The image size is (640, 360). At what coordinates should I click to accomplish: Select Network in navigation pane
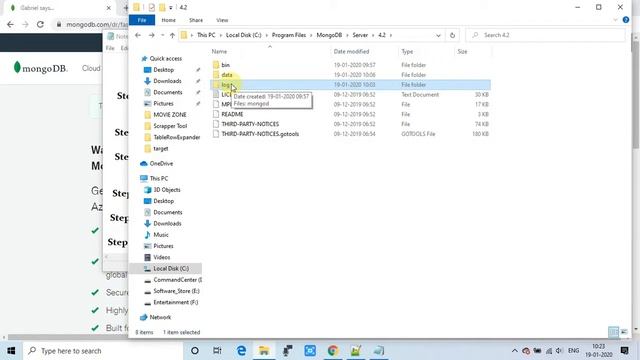160,317
